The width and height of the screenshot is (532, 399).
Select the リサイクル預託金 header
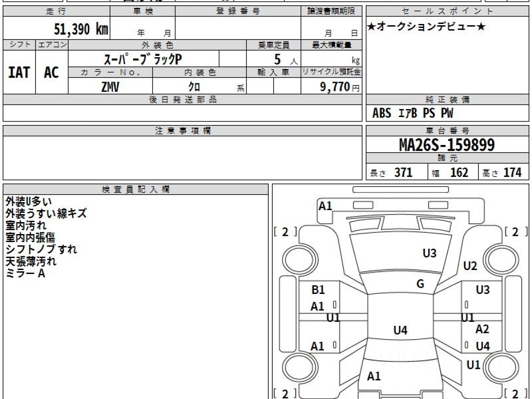pyautogui.click(x=331, y=73)
